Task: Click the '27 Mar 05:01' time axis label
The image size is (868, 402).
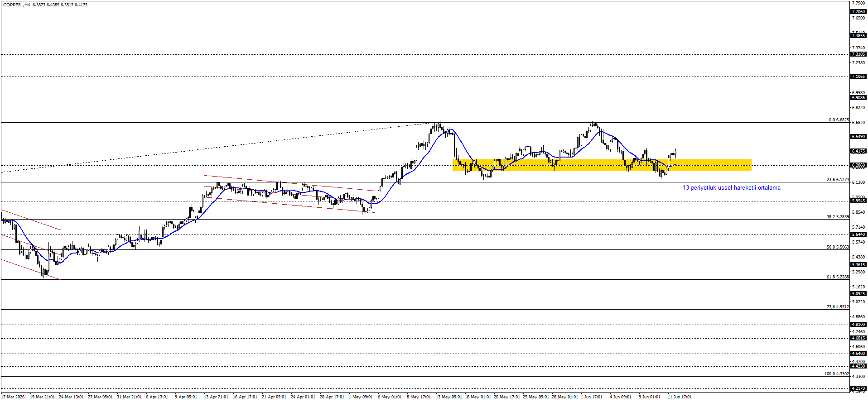Action: 100,397
